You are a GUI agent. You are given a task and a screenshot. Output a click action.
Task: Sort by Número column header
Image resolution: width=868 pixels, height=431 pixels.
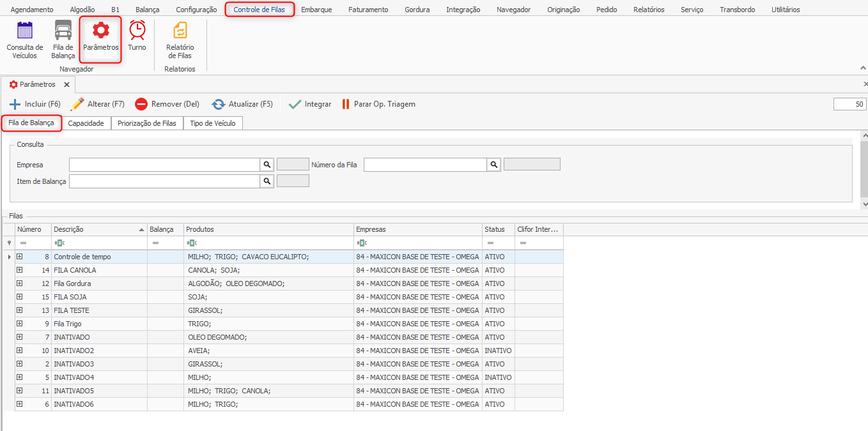tap(33, 229)
